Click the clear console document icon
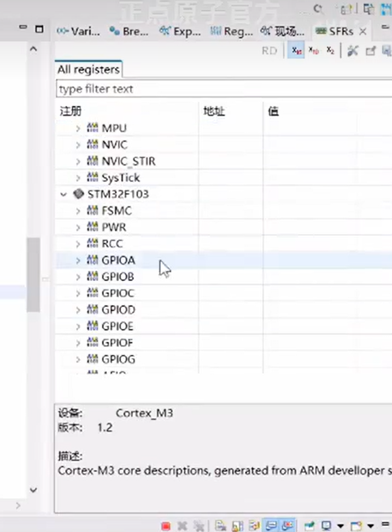This screenshot has height=532, width=392. click(x=220, y=526)
